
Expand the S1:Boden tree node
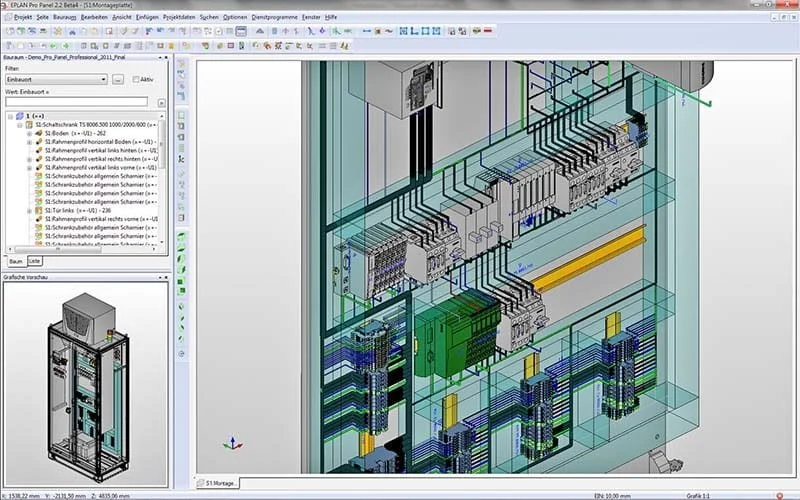pos(29,133)
